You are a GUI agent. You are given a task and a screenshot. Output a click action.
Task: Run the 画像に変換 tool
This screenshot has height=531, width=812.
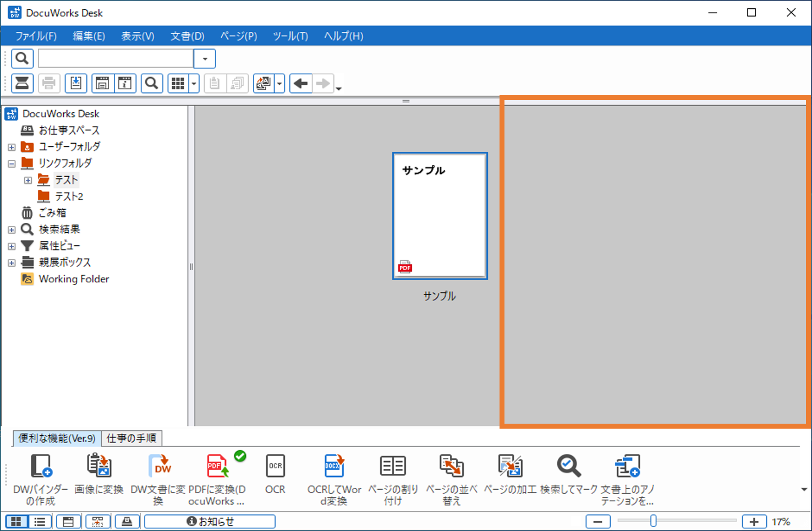coord(99,473)
